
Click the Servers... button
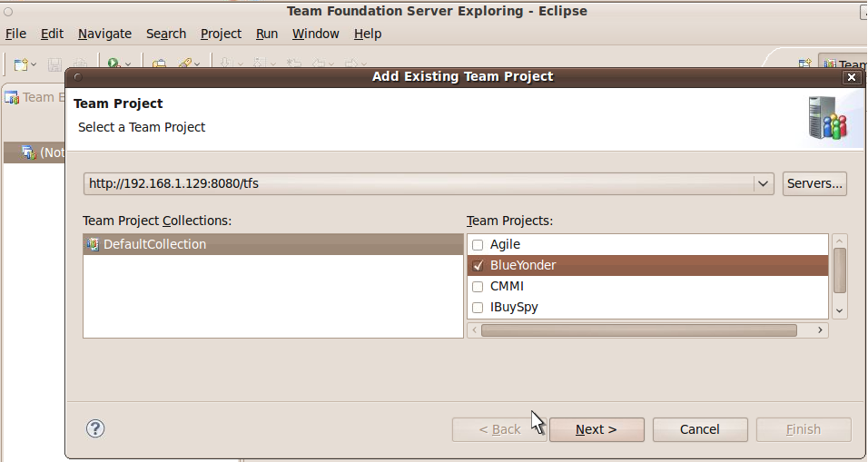[814, 183]
